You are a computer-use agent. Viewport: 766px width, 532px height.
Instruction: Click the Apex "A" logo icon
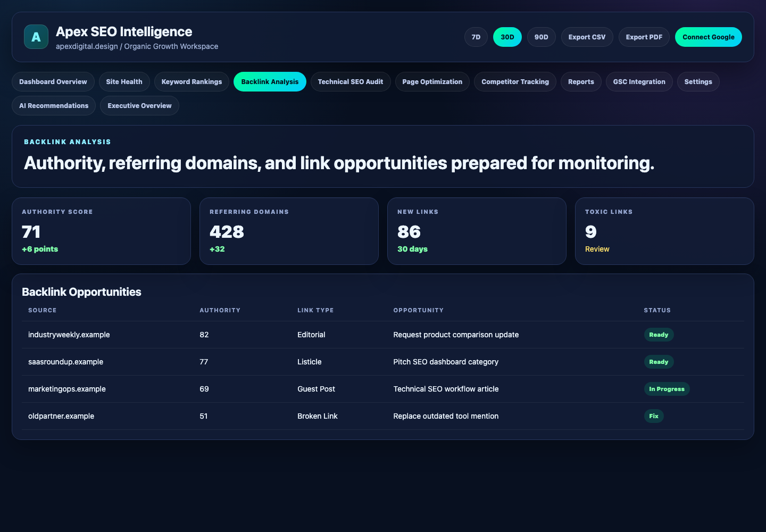click(36, 37)
